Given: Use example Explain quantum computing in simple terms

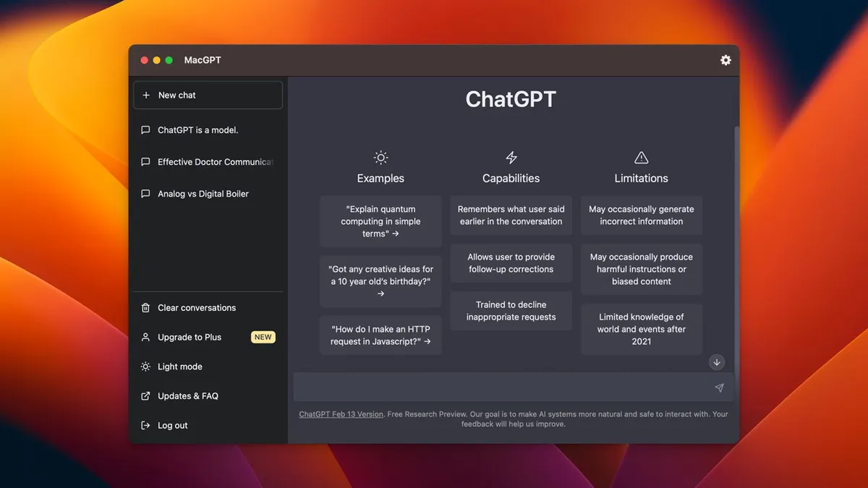Looking at the screenshot, I should 380,221.
